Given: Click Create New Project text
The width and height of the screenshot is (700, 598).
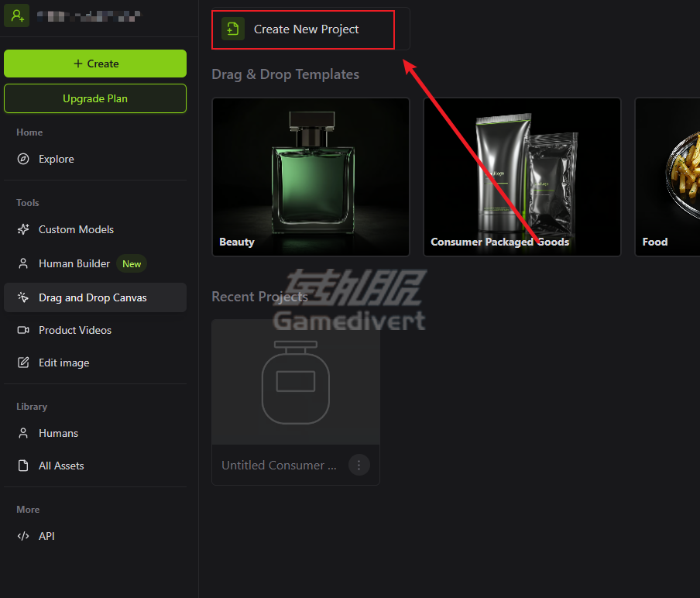Looking at the screenshot, I should point(307,29).
